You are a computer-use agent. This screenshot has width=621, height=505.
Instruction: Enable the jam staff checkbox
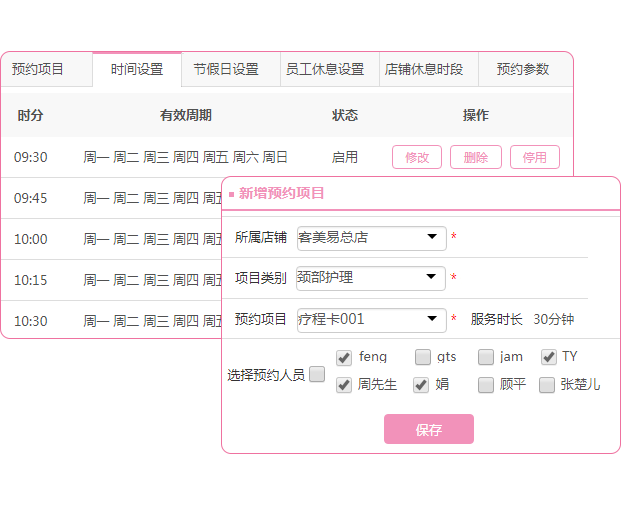pyautogui.click(x=486, y=357)
